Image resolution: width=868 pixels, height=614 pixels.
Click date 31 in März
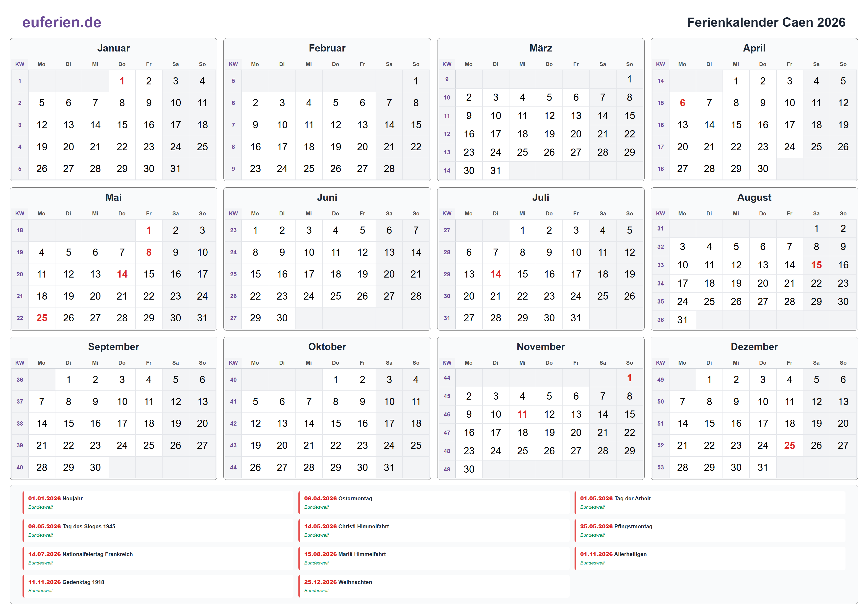coord(496,171)
